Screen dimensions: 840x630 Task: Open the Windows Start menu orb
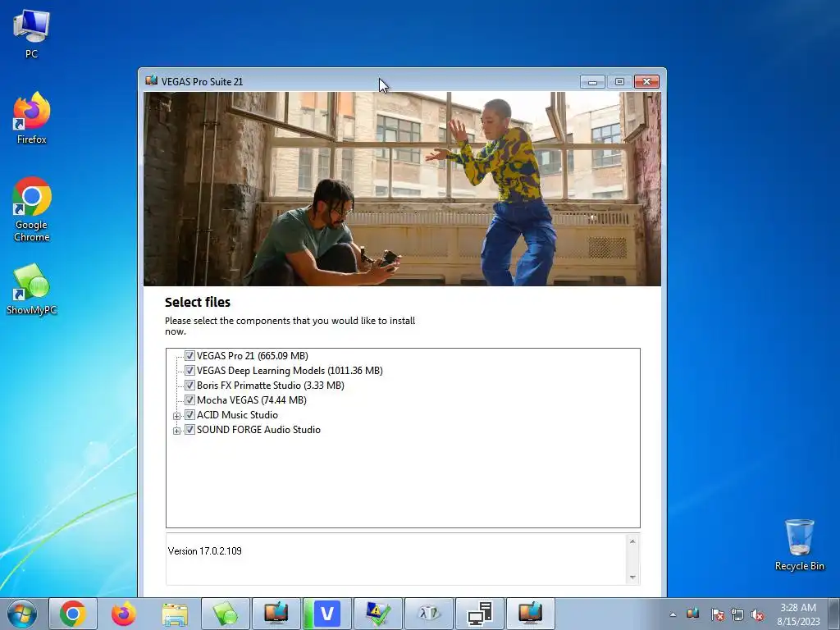coord(22,614)
